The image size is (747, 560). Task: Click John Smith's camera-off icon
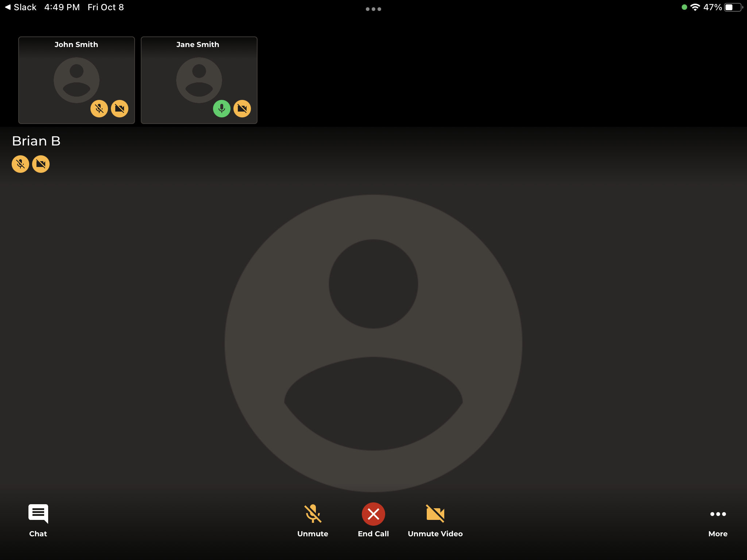120,109
